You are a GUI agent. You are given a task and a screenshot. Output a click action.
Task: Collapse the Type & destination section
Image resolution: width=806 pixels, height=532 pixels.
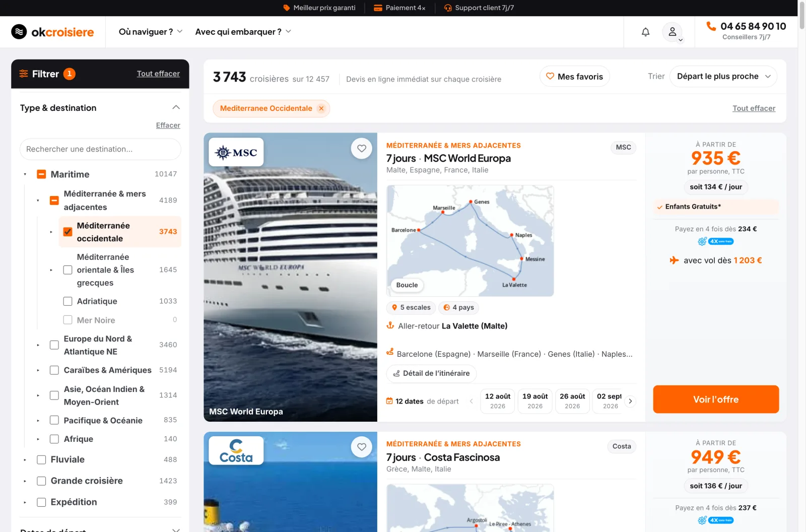(x=176, y=107)
